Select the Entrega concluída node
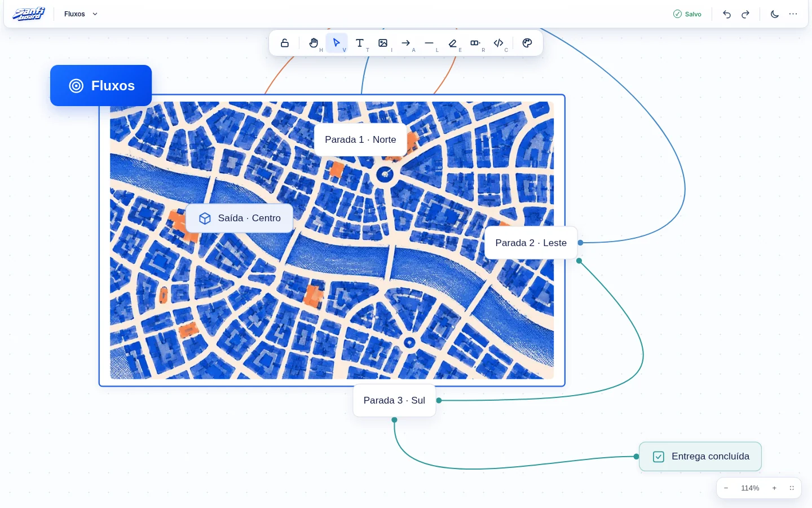The image size is (812, 508). pos(700,457)
